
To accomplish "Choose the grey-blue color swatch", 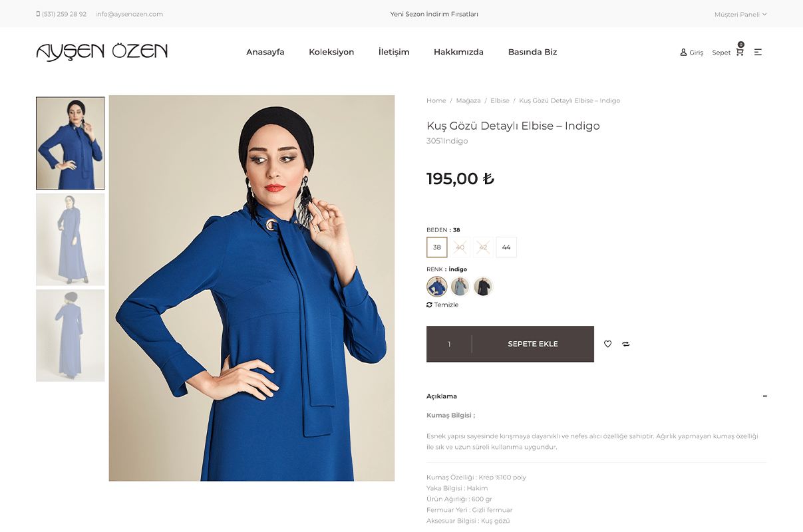I will tap(460, 287).
